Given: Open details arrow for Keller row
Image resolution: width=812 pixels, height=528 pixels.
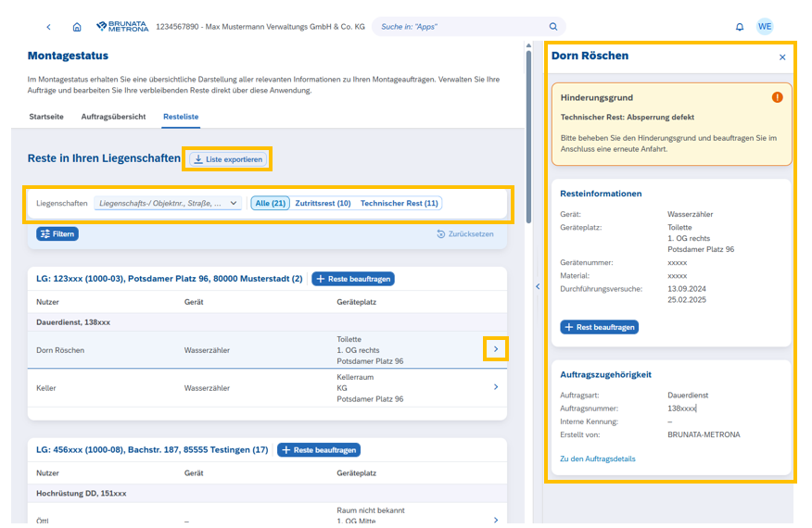Looking at the screenshot, I should point(495,387).
